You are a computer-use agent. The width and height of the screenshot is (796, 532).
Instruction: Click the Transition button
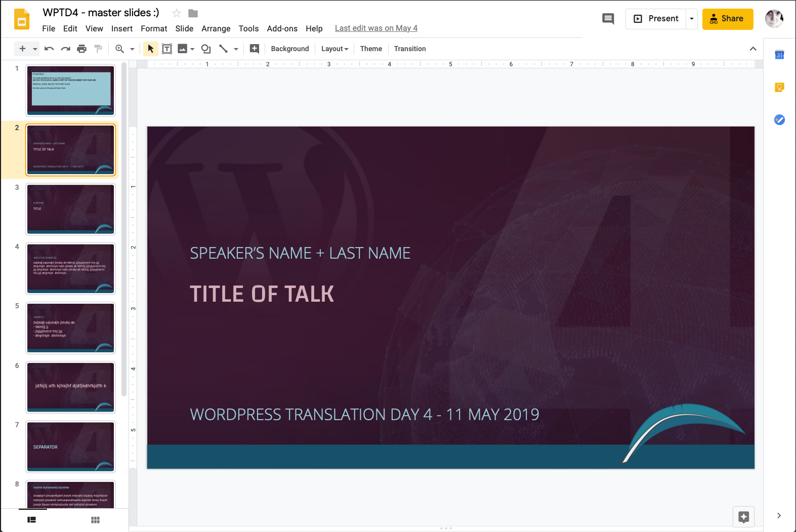click(x=410, y=49)
